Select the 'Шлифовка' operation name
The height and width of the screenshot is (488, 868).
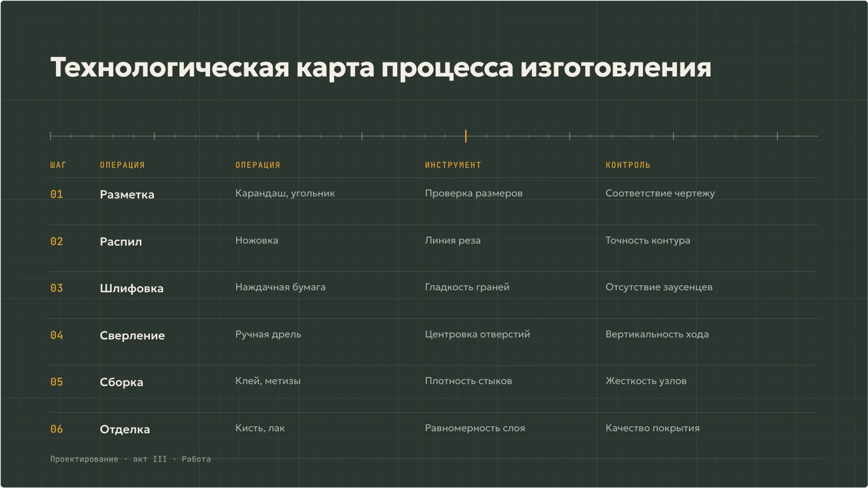point(132,288)
